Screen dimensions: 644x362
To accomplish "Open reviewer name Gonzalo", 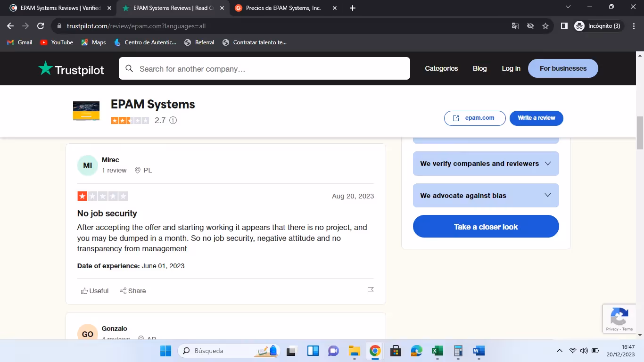I will 115,329.
